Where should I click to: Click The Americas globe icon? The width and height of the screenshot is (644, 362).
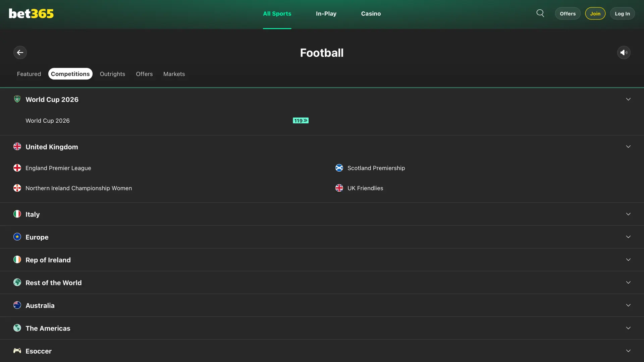pos(17,328)
